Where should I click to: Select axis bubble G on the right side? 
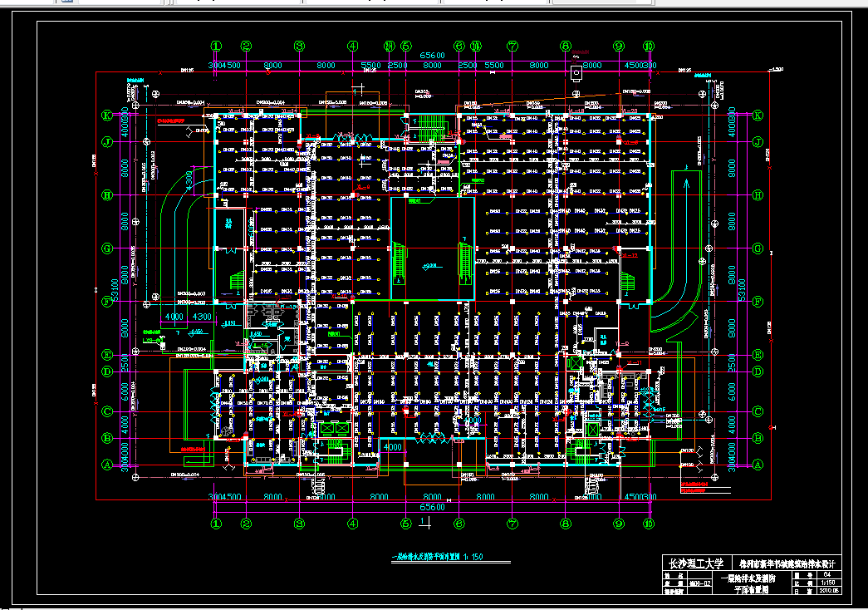click(x=758, y=248)
